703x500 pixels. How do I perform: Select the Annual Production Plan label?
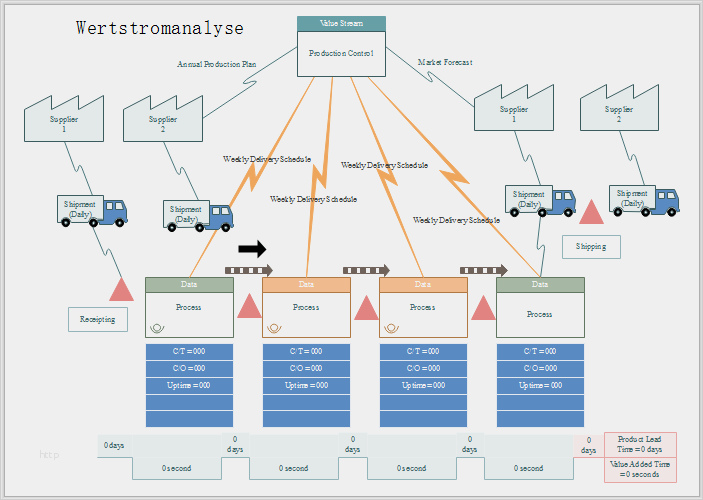point(216,64)
